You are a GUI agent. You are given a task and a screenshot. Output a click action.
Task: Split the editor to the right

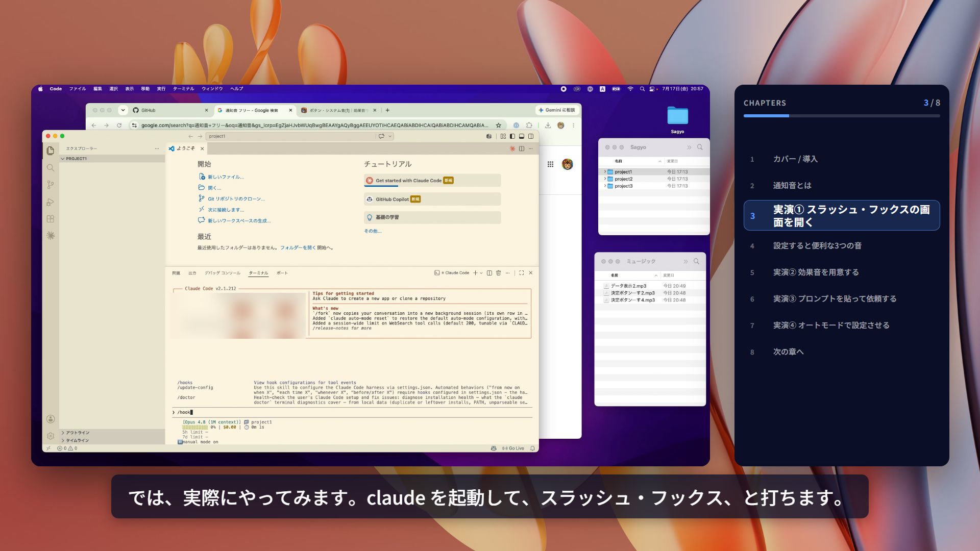click(x=522, y=148)
